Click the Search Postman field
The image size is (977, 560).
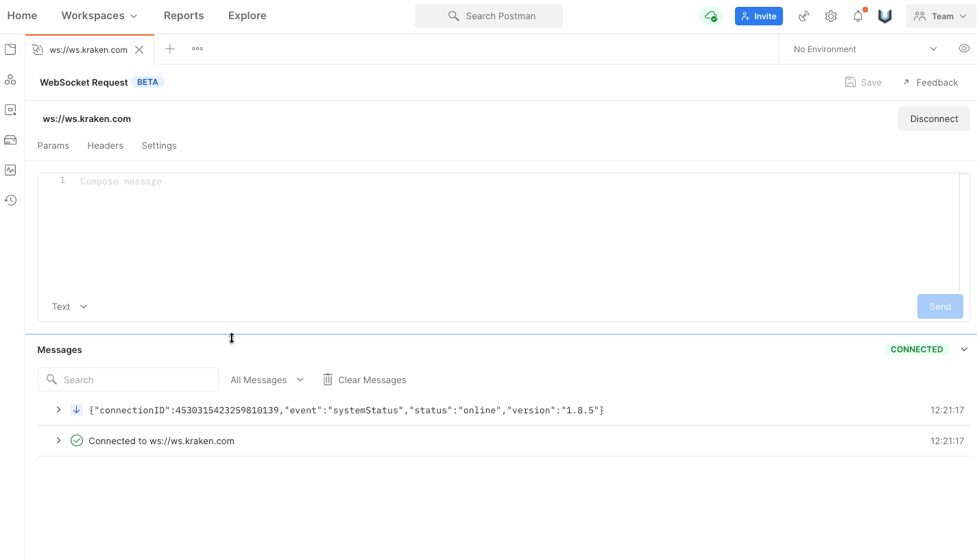pos(489,16)
